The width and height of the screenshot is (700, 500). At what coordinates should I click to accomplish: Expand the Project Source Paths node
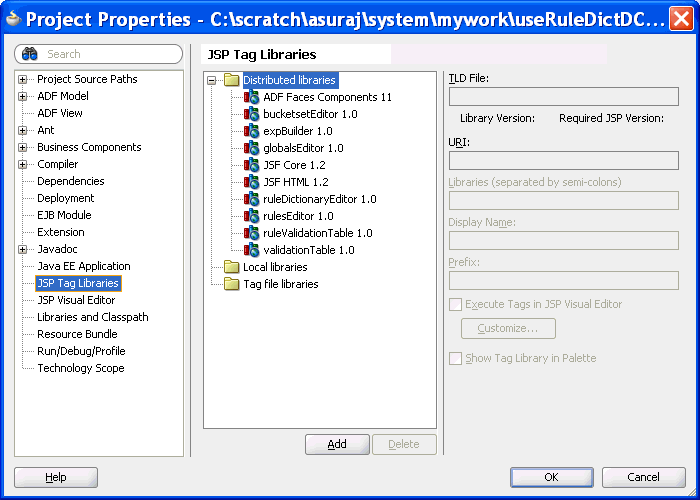click(22, 79)
